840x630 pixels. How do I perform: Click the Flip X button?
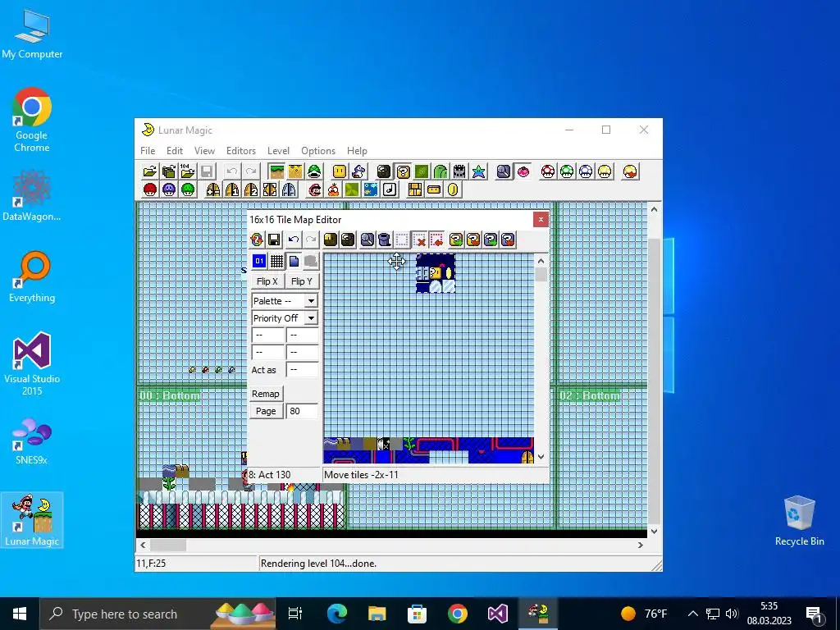tap(267, 281)
